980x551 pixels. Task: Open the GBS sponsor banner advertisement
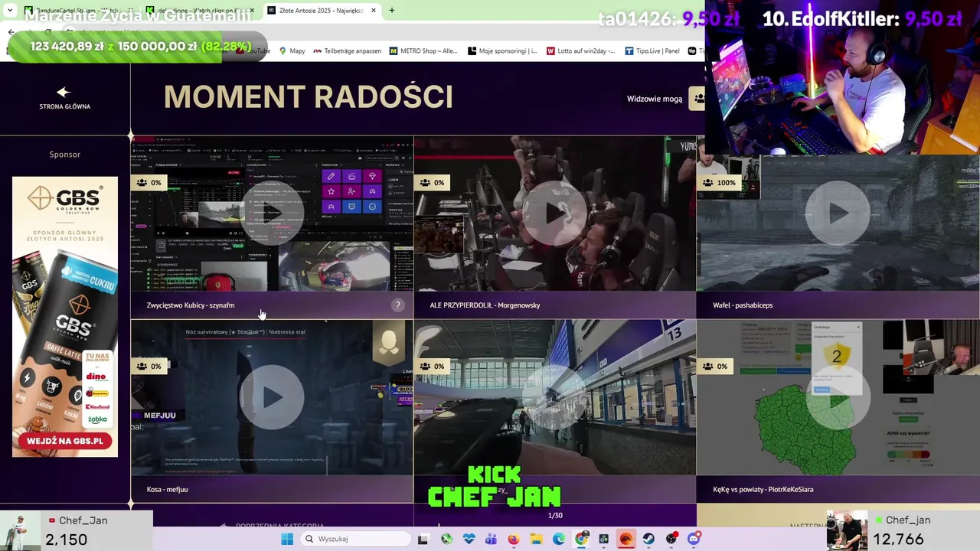65,317
